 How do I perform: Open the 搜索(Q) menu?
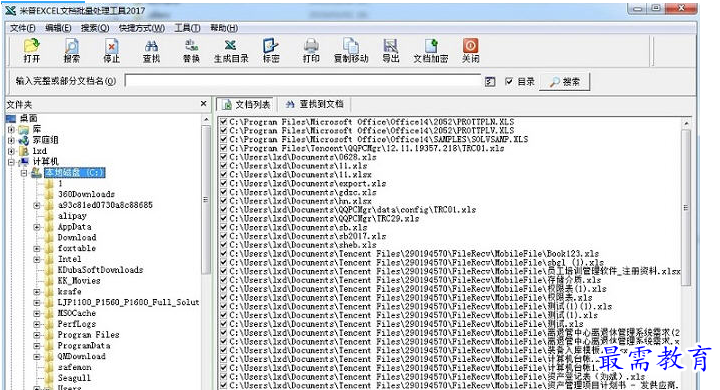(95, 28)
